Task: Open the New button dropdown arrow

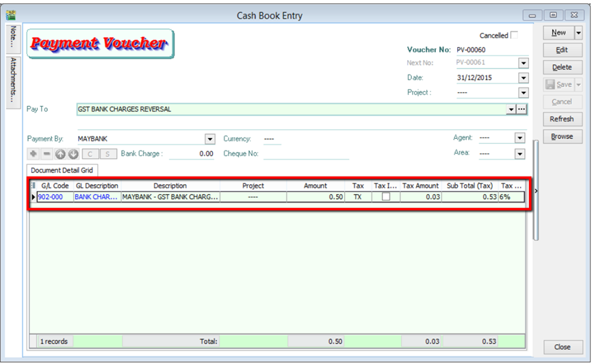Action: (578, 33)
